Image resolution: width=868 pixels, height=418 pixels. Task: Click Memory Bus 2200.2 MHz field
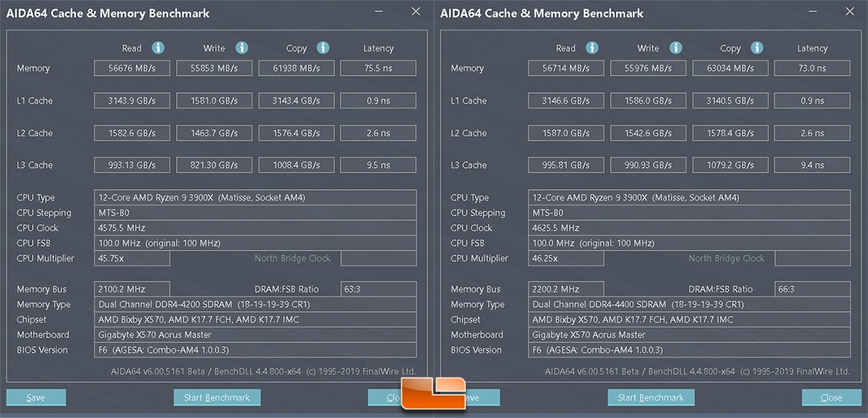pyautogui.click(x=566, y=289)
